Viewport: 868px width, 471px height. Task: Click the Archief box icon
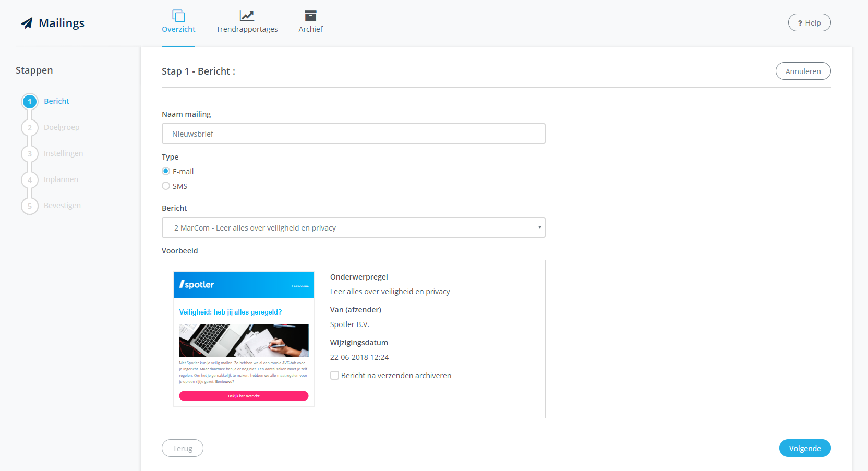click(x=310, y=16)
